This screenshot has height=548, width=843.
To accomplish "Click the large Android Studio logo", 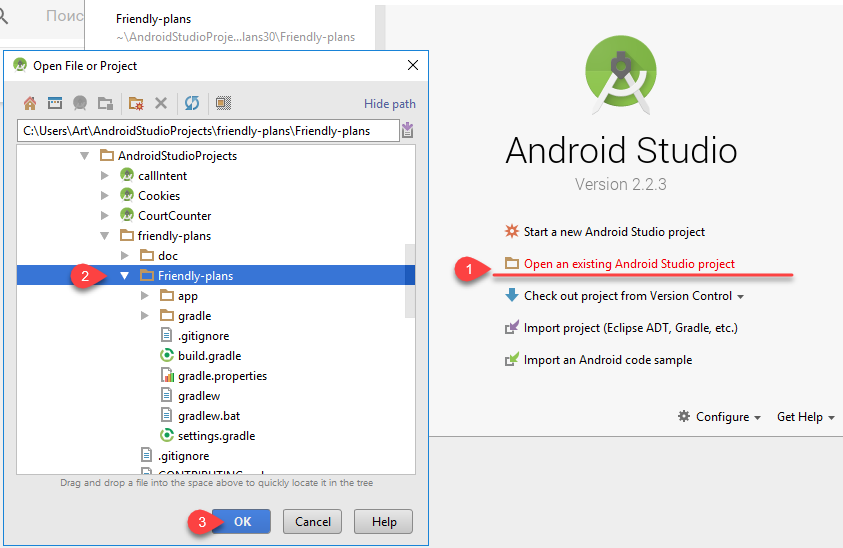I will [x=621, y=74].
